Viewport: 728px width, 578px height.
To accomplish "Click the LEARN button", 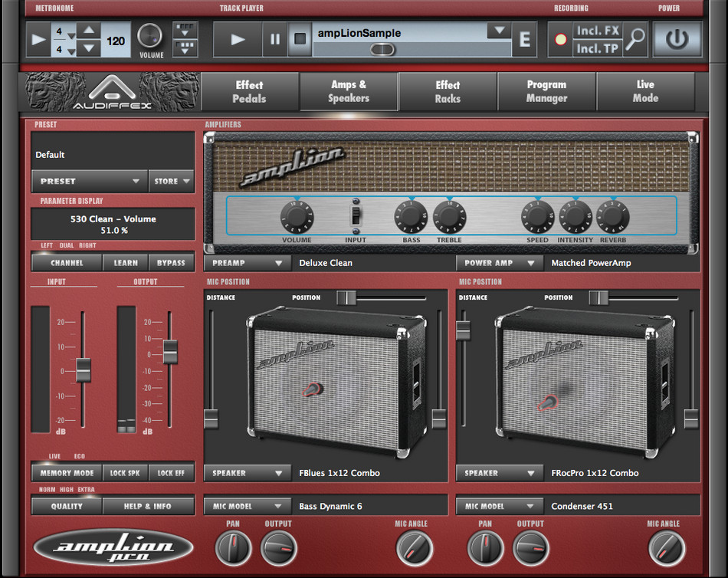I will tap(126, 263).
